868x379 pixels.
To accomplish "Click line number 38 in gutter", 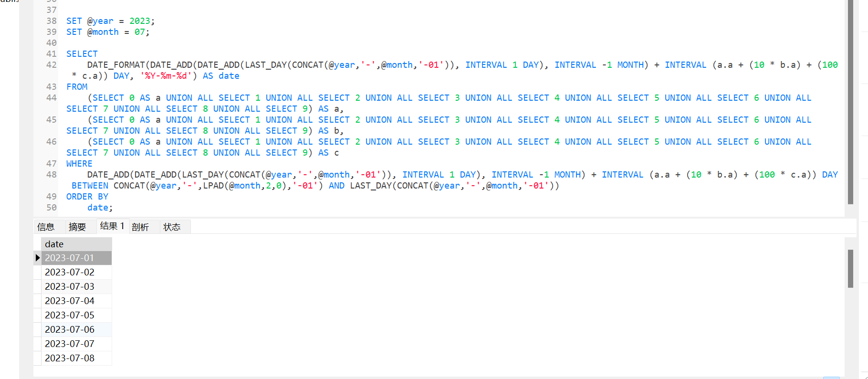I will [52, 21].
